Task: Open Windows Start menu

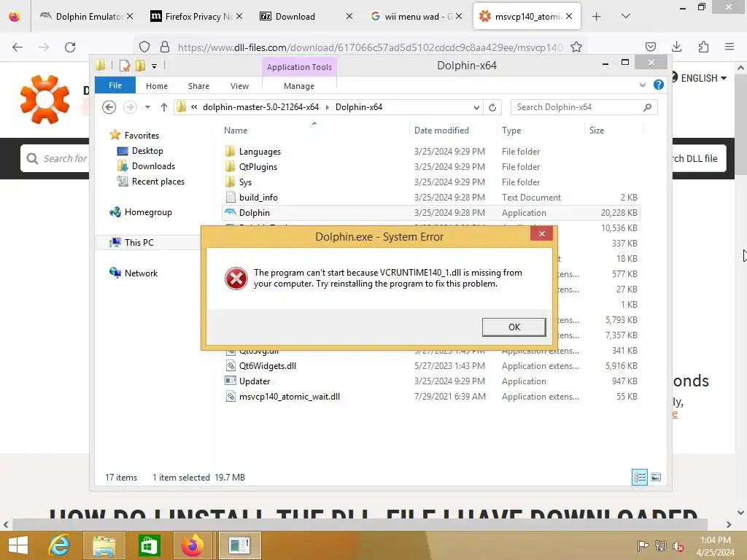Action: tap(18, 545)
